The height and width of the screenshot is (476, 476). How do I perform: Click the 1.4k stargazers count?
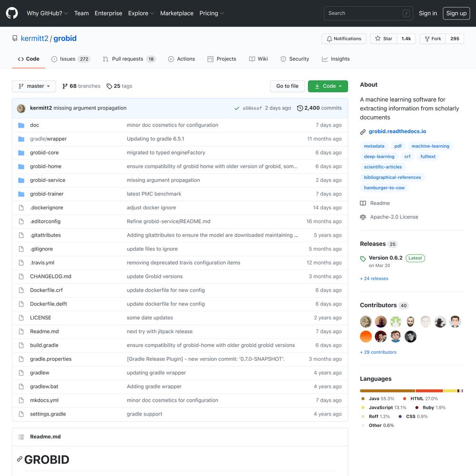click(x=406, y=39)
